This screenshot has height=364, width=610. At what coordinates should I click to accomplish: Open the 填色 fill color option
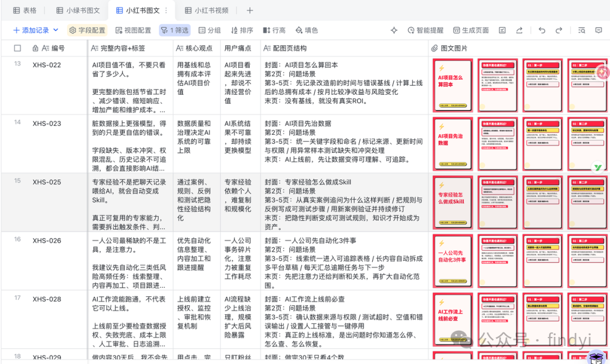(x=307, y=30)
